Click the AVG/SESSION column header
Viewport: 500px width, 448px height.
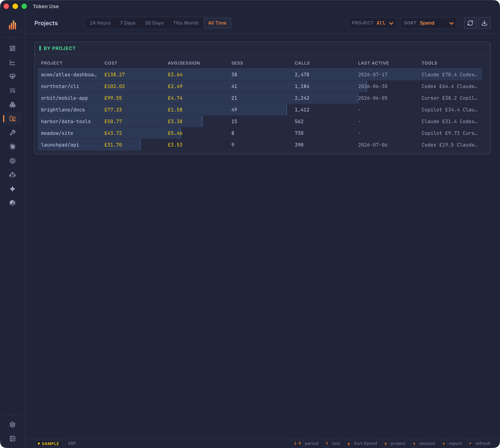click(x=184, y=63)
